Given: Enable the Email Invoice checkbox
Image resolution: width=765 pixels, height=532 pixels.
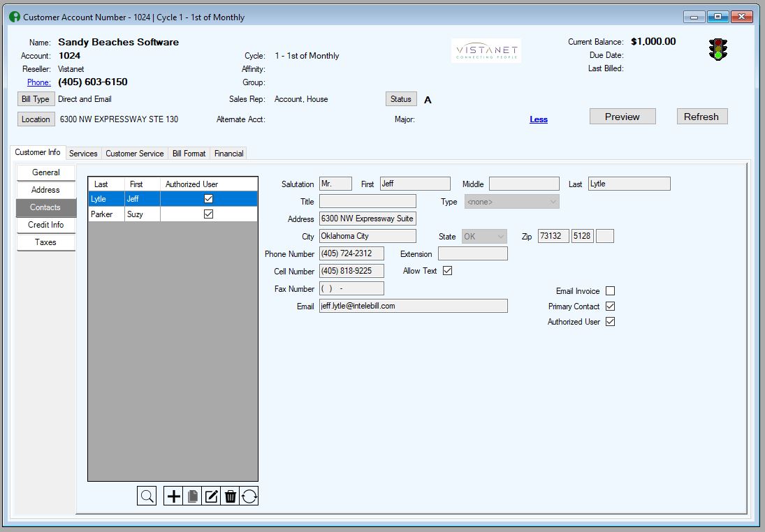Looking at the screenshot, I should point(610,290).
